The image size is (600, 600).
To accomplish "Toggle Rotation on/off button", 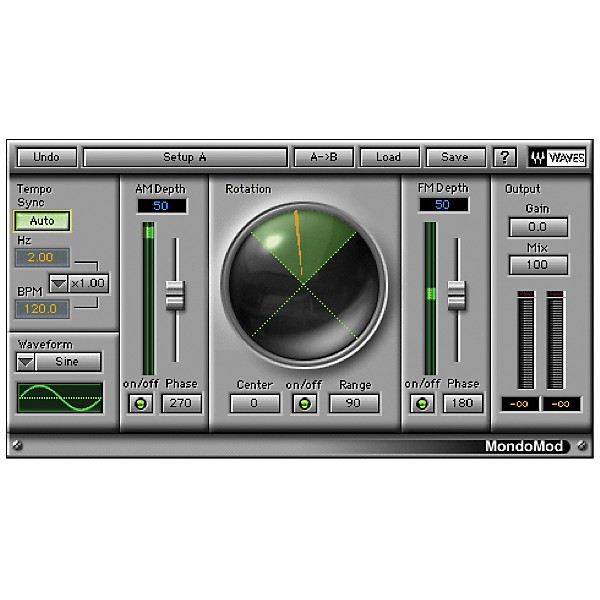I will (305, 404).
